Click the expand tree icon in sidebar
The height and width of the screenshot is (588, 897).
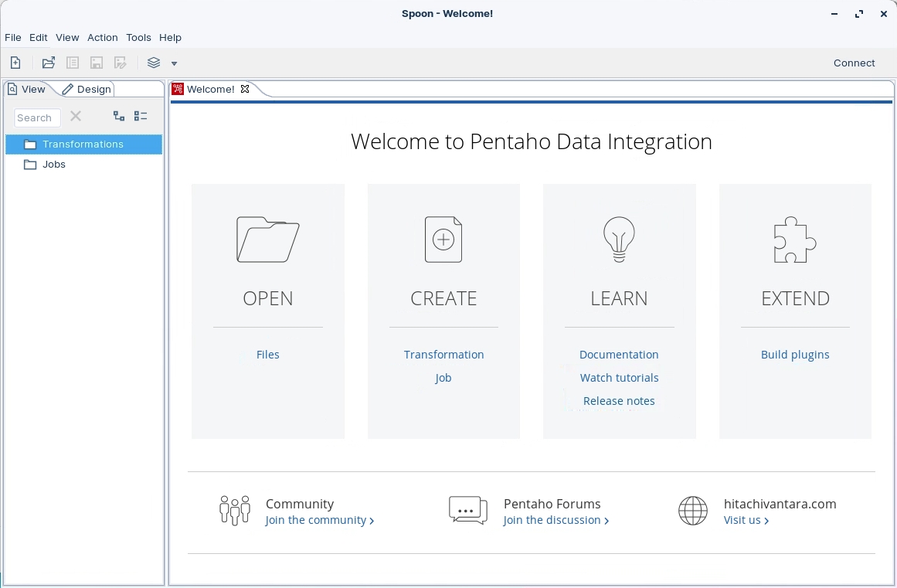(119, 116)
